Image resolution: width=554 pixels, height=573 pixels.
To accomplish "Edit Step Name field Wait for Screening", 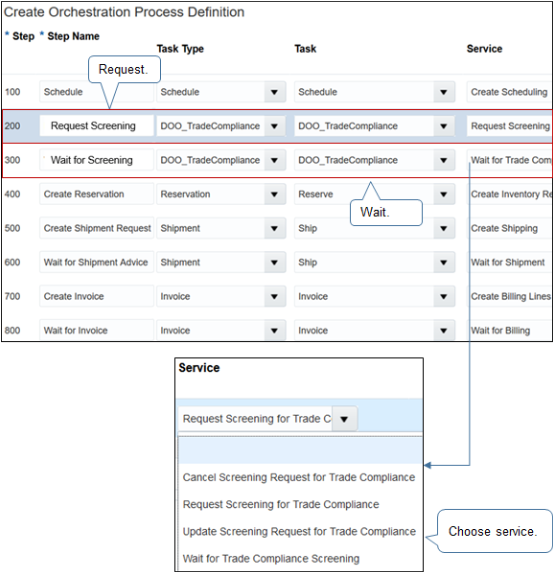I will [96, 160].
